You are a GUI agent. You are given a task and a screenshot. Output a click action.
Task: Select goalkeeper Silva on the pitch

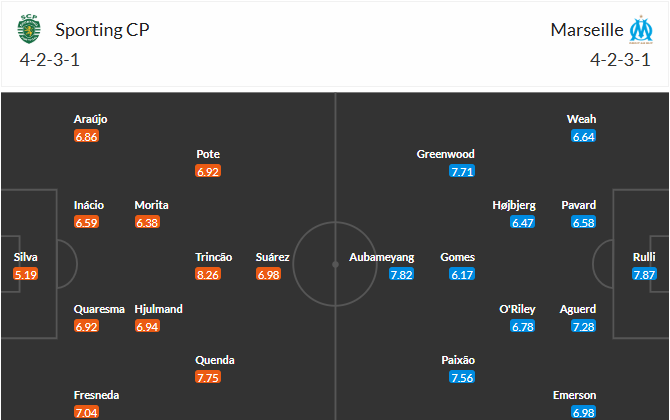coord(26,257)
